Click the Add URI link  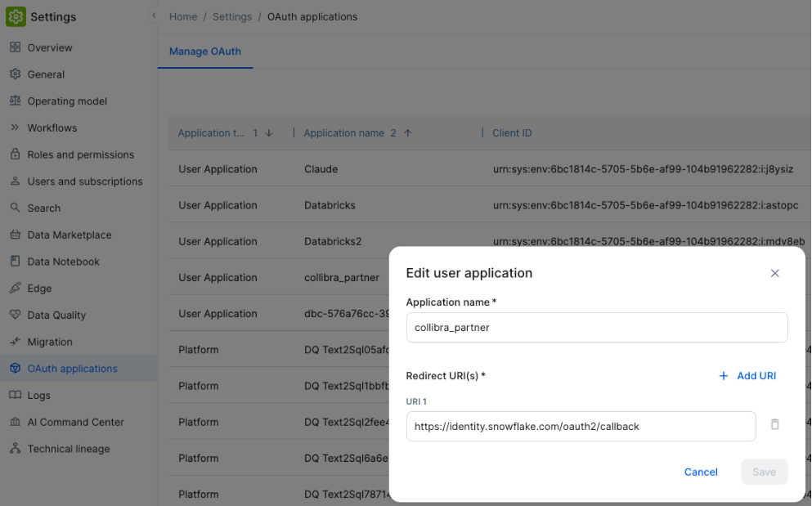[756, 376]
